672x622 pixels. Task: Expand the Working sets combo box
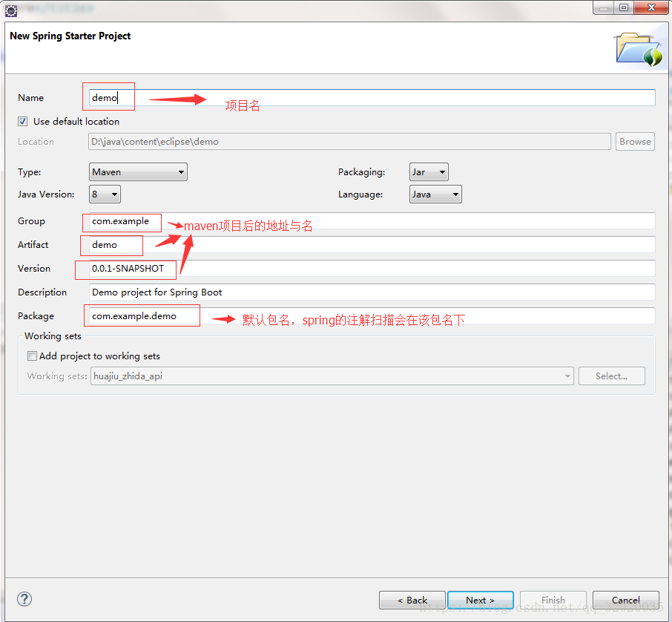(x=332, y=376)
